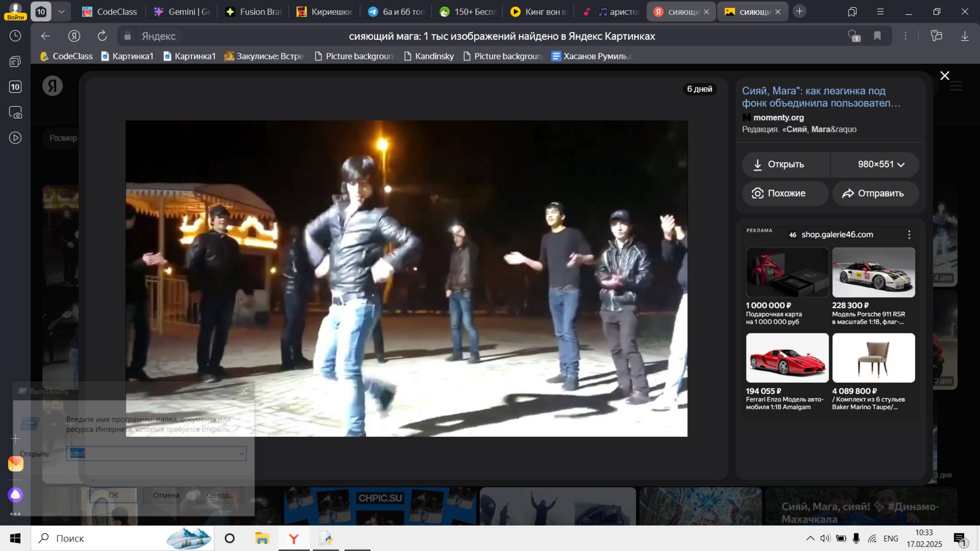Click the Открыть image button

click(785, 164)
